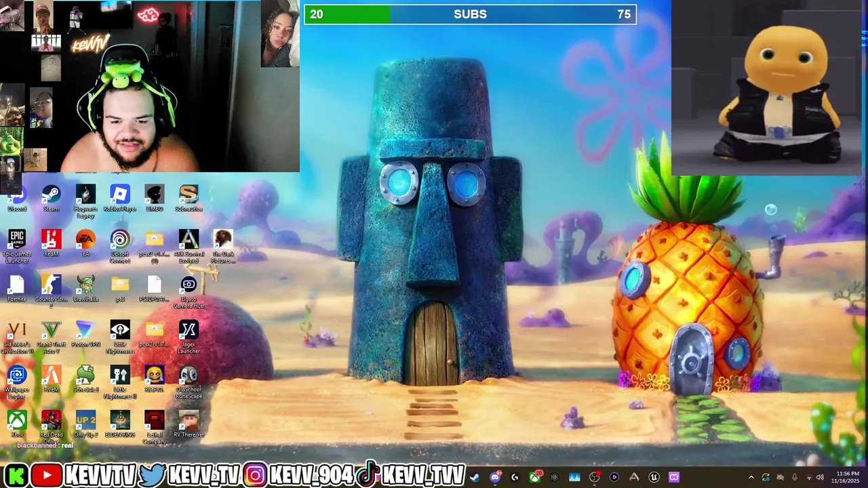Image resolution: width=868 pixels, height=488 pixels.
Task: Open the clock showing 11:56 PM
Action: tap(847, 477)
